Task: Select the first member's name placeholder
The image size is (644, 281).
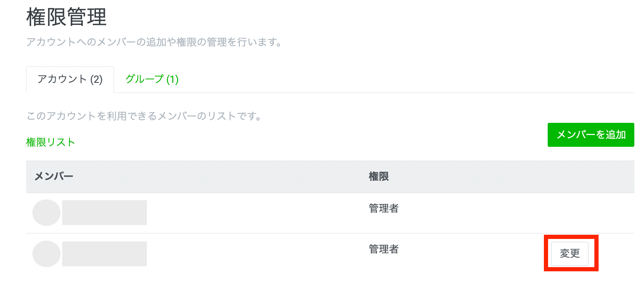Action: [x=104, y=213]
